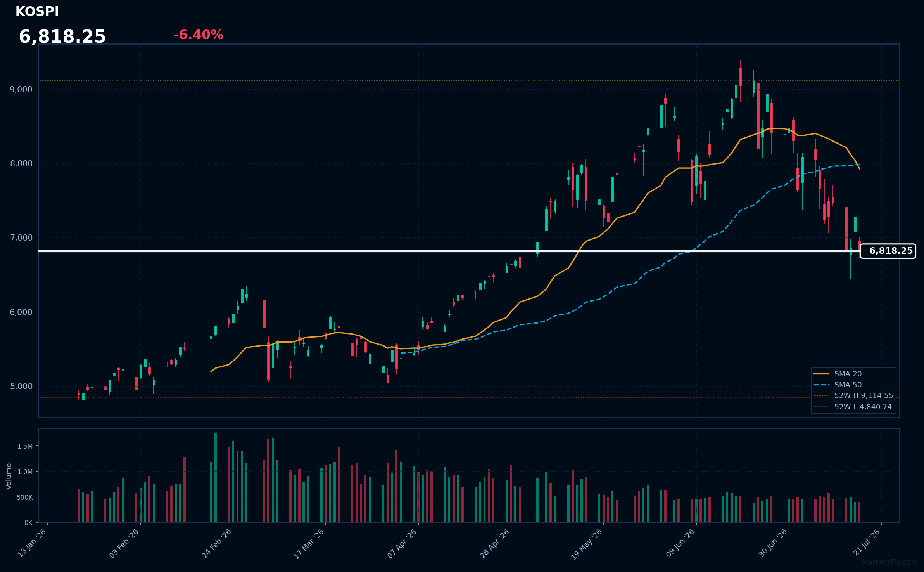This screenshot has height=572, width=924.
Task: Click the 9,000 price axis label
Action: click(x=21, y=89)
